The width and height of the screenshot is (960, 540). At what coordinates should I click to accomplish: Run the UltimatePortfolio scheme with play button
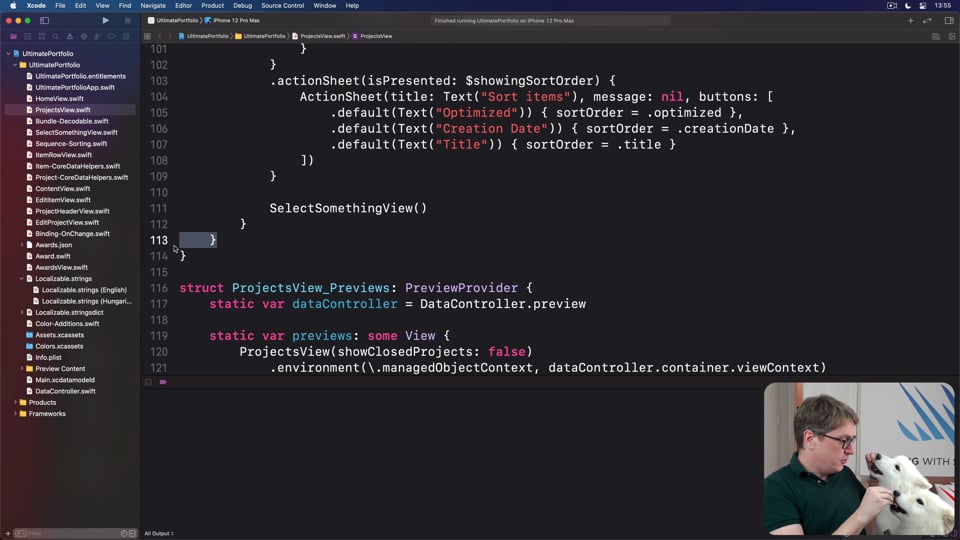(105, 20)
